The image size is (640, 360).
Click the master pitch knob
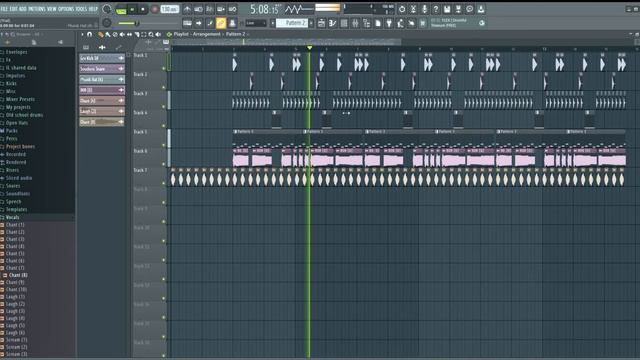point(107,23)
